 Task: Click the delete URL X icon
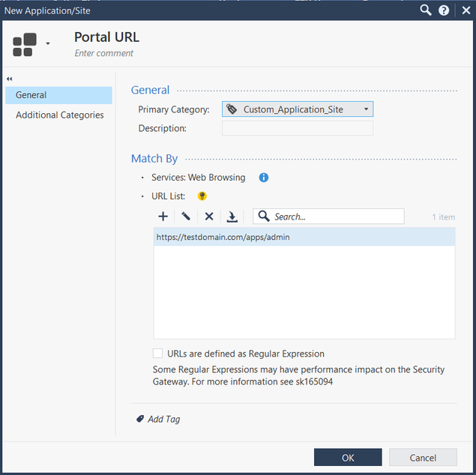pos(209,217)
